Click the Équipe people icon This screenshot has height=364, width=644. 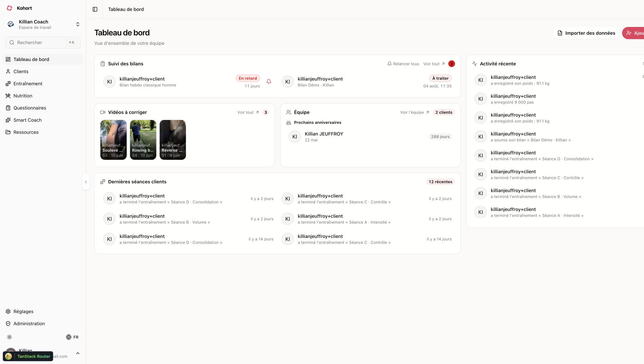pyautogui.click(x=289, y=112)
